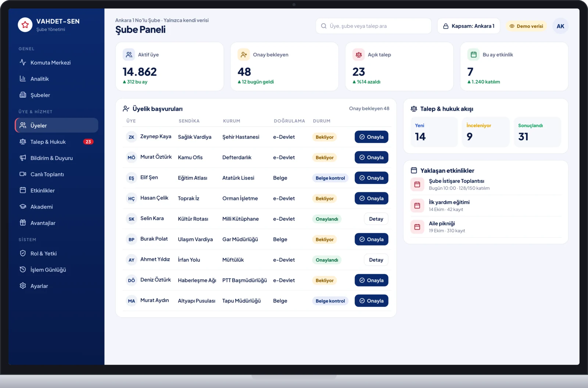Image resolution: width=588 pixels, height=388 pixels.
Task: Click the member search input field
Action: 373,26
